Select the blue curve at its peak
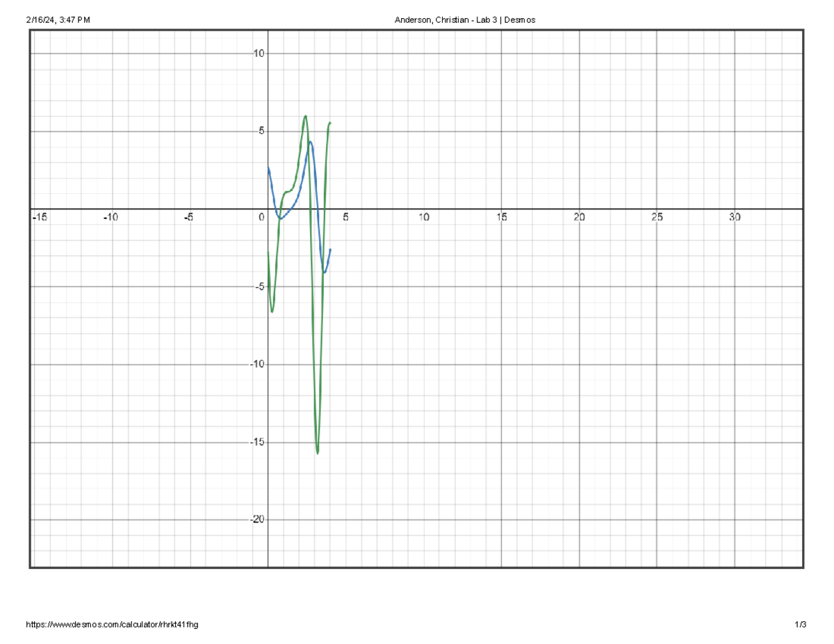 [311, 142]
